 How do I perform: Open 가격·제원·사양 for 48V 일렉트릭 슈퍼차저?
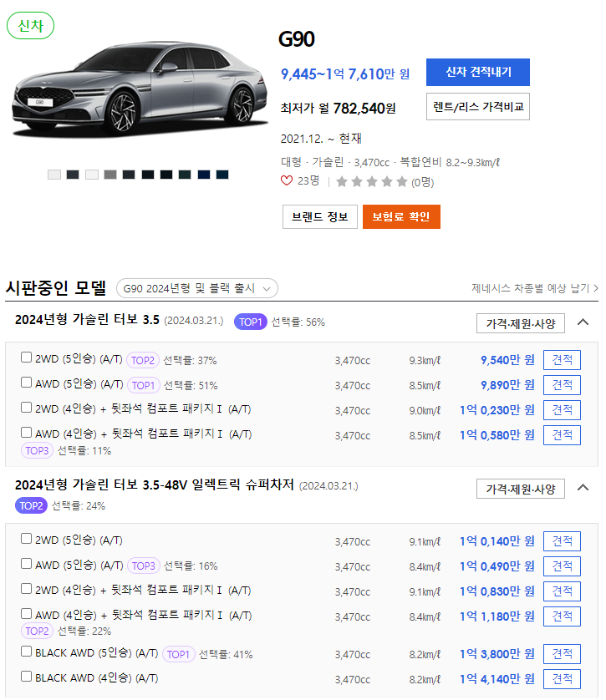click(520, 489)
